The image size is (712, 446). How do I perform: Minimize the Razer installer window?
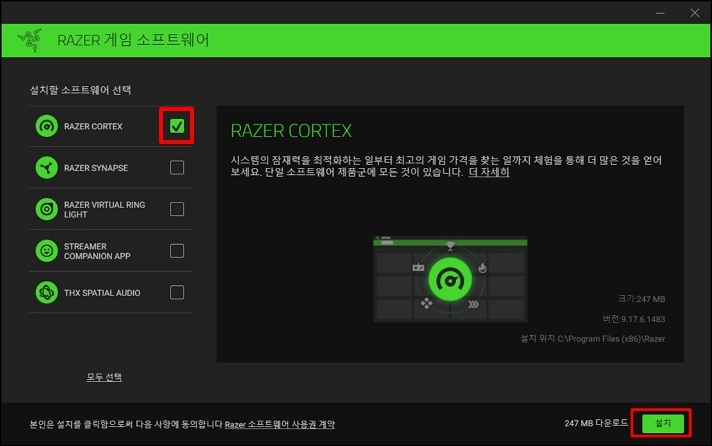click(x=660, y=13)
